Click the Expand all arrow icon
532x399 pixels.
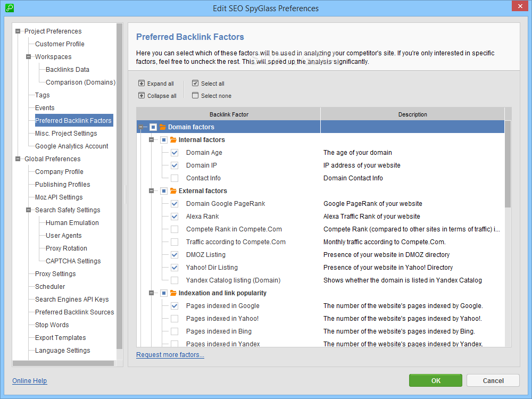(x=142, y=83)
